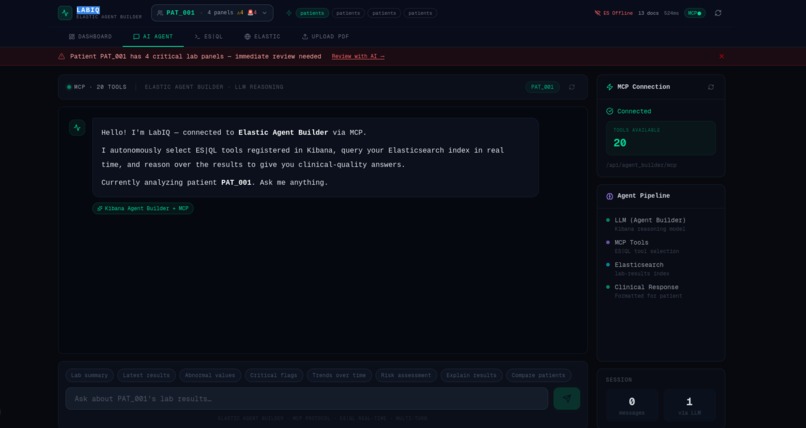The height and width of the screenshot is (428, 806).
Task: Toggle the MCP pill in the header
Action: tap(694, 13)
